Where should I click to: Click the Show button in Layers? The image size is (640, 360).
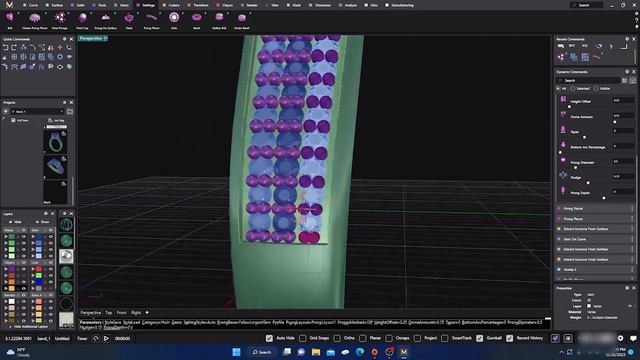click(x=42, y=222)
